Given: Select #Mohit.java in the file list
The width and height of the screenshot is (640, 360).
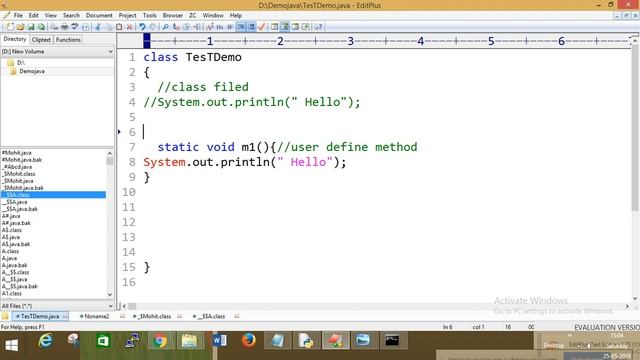Looking at the screenshot, I should tap(17, 153).
